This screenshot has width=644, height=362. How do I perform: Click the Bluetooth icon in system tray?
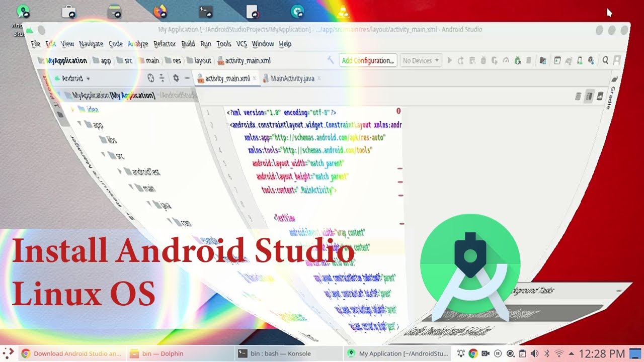(x=547, y=353)
